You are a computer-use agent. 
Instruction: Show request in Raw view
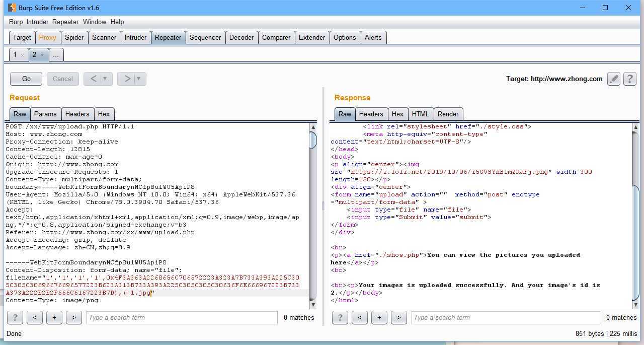pos(20,114)
